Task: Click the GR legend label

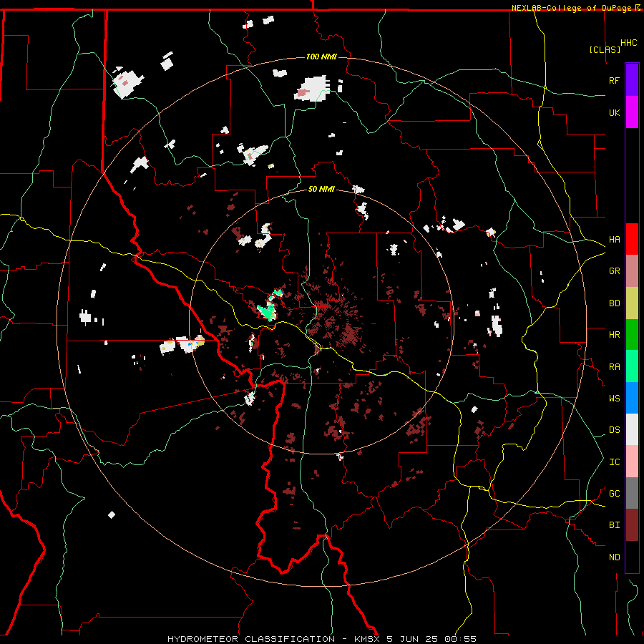Action: pyautogui.click(x=615, y=271)
